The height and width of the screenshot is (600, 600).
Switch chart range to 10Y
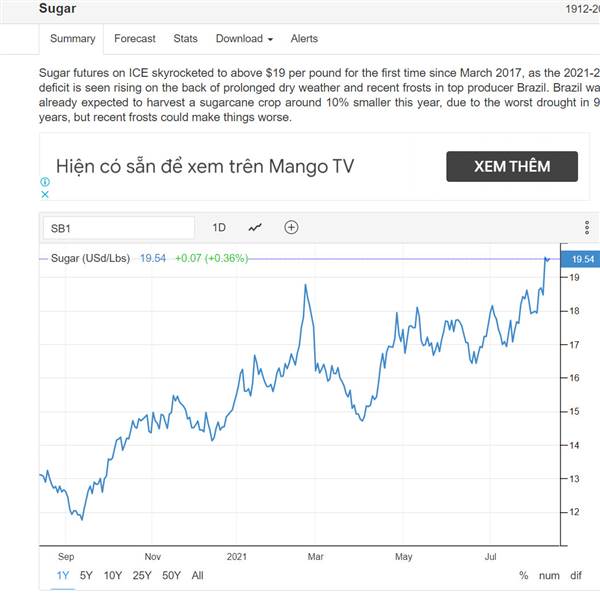tap(113, 576)
